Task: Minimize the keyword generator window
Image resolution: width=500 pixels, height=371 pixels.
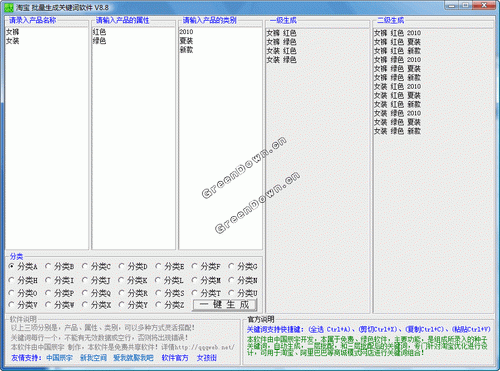Action: click(x=452, y=5)
